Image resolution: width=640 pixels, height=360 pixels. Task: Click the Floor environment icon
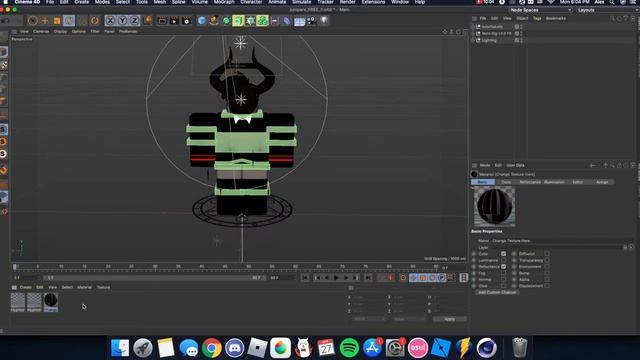point(299,20)
